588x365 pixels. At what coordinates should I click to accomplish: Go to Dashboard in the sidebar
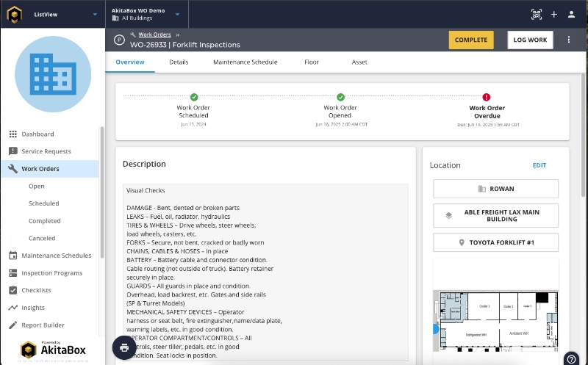point(50,134)
